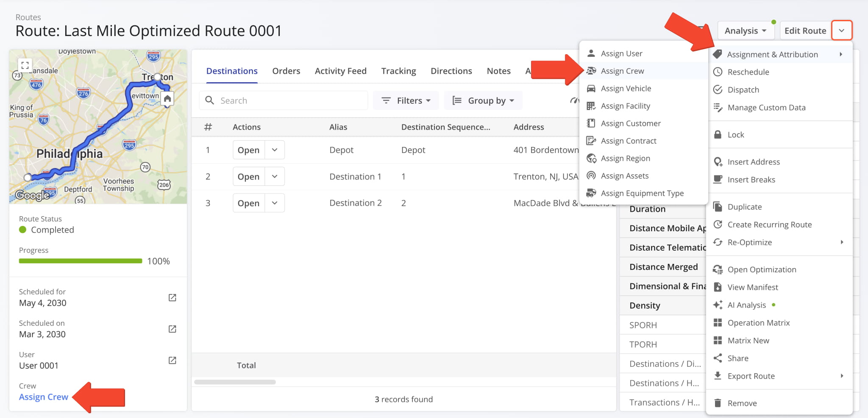The image size is (868, 418).
Task: Expand Open dropdown arrow for Destination 2 row
Action: tap(275, 203)
